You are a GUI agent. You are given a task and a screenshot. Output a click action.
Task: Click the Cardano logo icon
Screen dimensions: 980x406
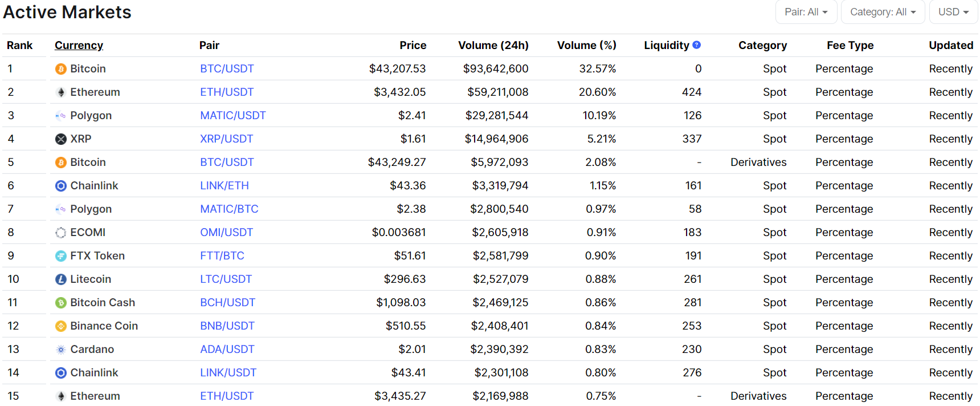pyautogui.click(x=60, y=349)
